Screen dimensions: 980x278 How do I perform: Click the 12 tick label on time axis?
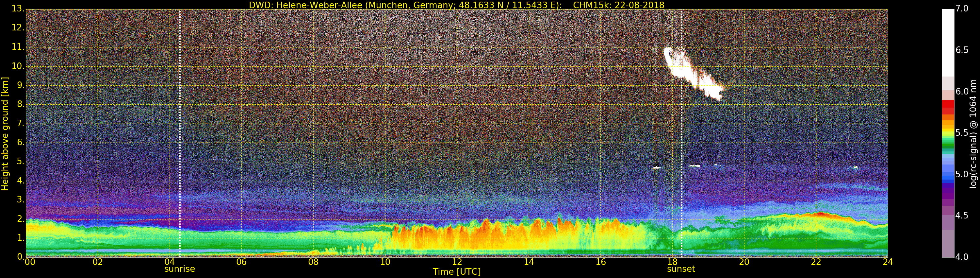[457, 262]
